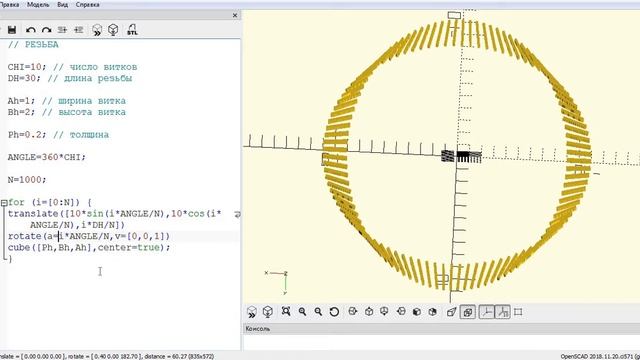Collapse the for-loop code fold marker
The width and height of the screenshot is (640, 360).
coord(4,203)
